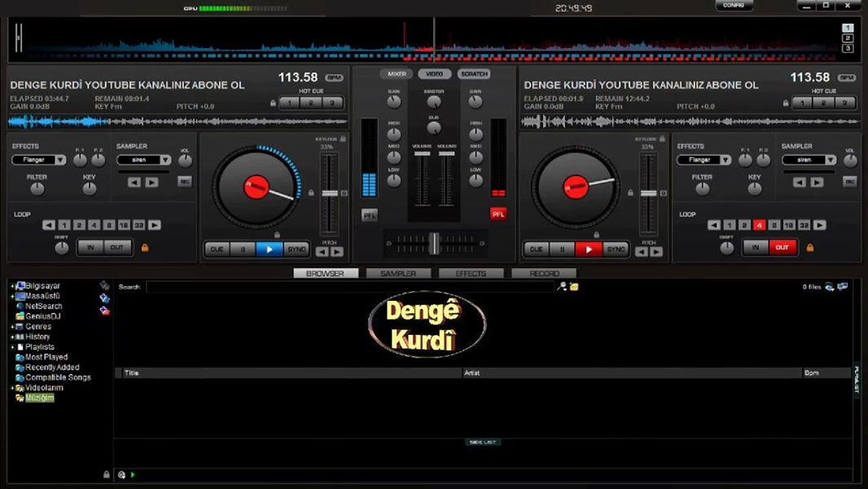Toggle the blue play button on left deck
Viewport: 868px width, 489px height.
click(270, 249)
